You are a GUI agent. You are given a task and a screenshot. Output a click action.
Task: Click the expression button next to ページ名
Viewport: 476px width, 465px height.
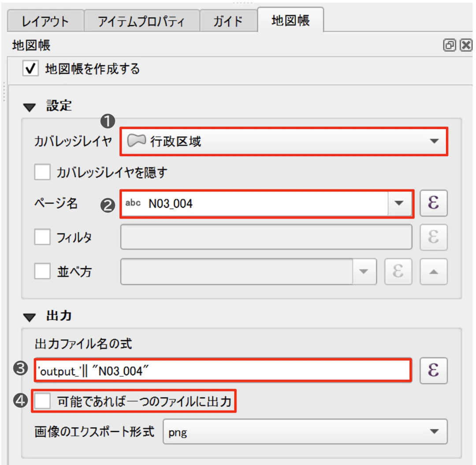(x=433, y=203)
